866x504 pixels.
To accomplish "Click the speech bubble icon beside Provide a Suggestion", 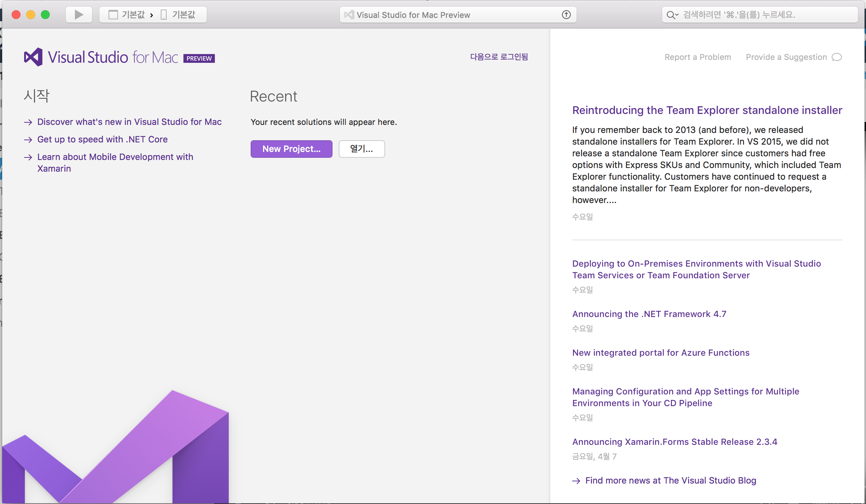I will click(837, 57).
